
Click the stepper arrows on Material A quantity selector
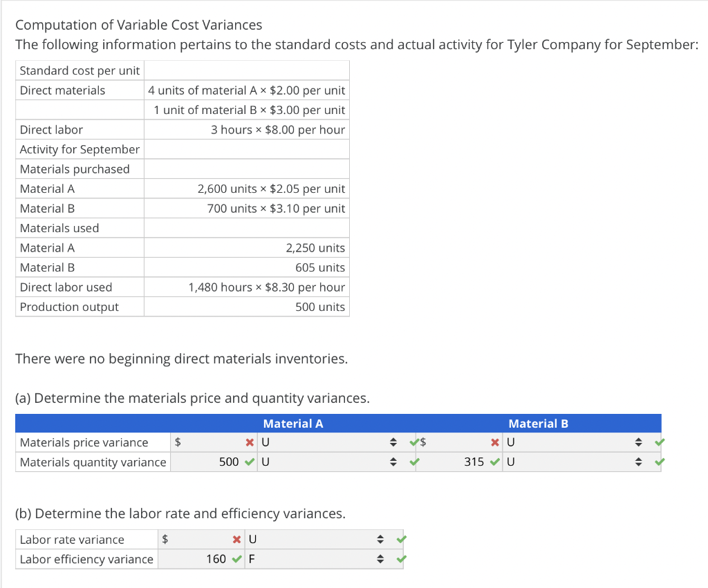[x=393, y=462]
